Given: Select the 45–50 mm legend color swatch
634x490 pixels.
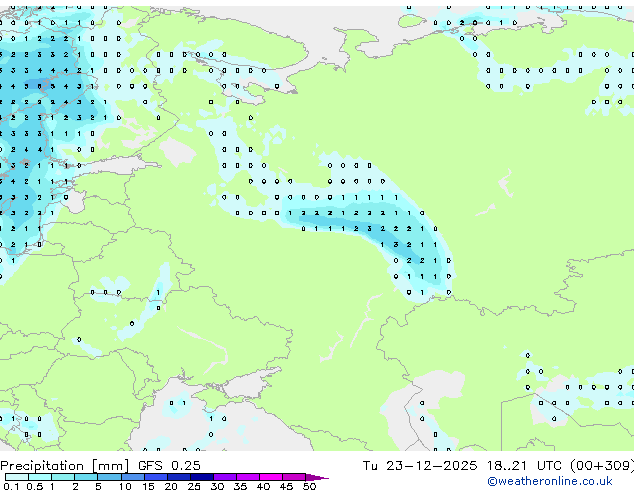Looking at the screenshot, I should pyautogui.click(x=294, y=477).
